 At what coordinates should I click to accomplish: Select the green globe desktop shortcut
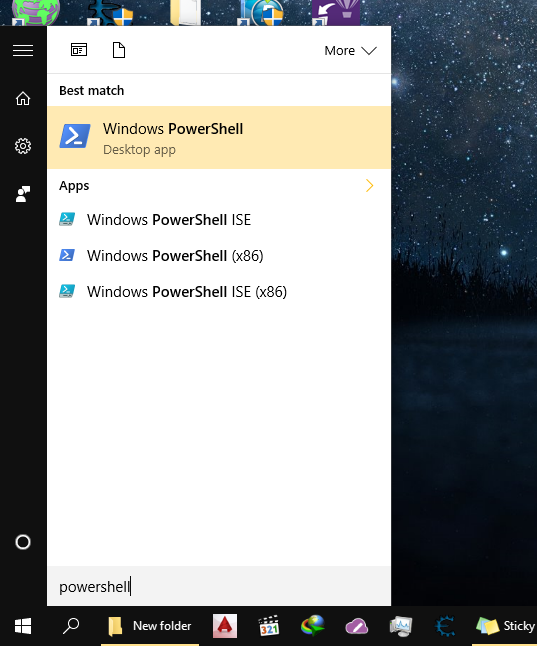[x=35, y=12]
